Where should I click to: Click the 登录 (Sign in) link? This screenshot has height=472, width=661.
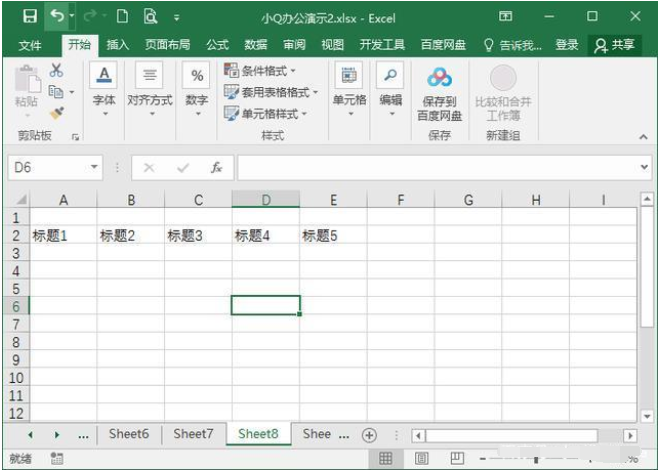pos(567,45)
